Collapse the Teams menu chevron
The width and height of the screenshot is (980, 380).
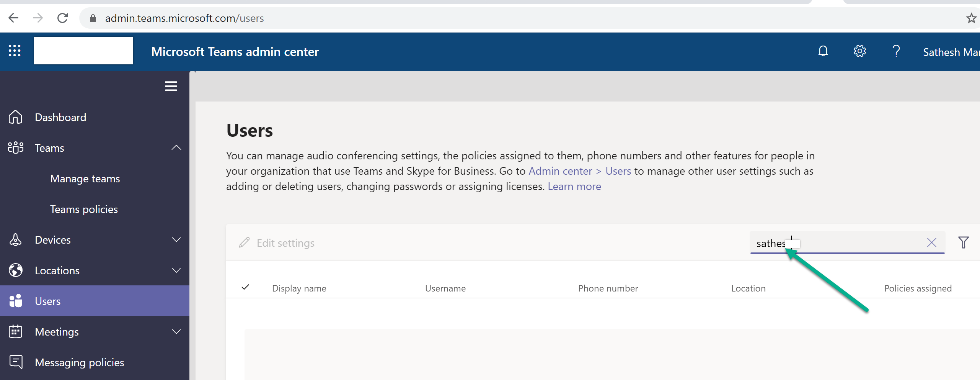tap(176, 147)
